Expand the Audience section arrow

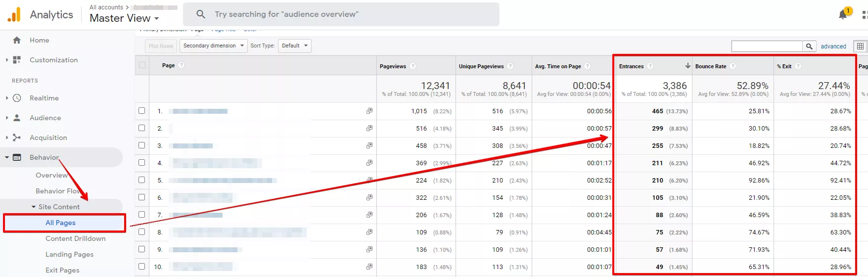point(6,118)
